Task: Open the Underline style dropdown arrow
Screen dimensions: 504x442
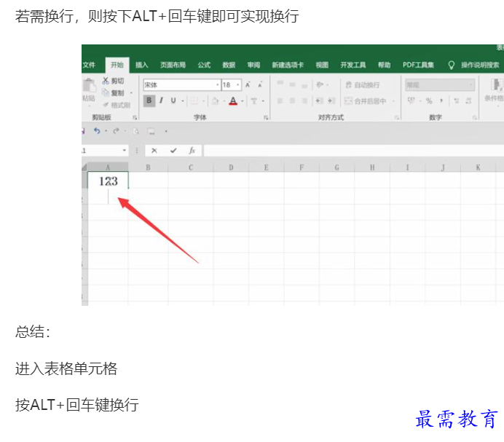Action: 183,101
